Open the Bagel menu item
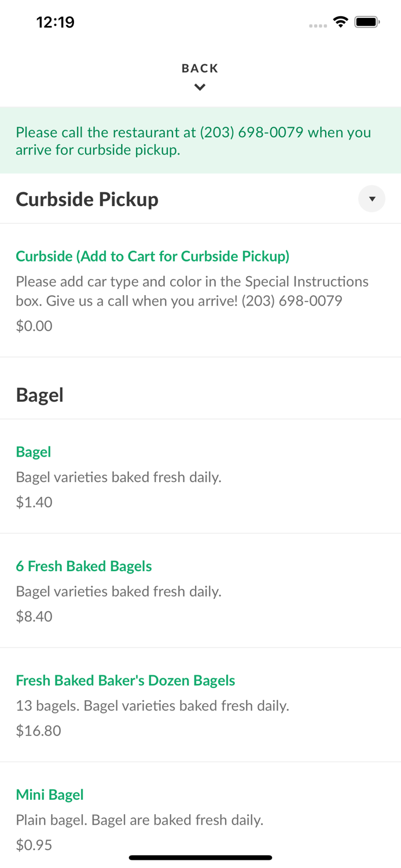This screenshot has width=401, height=868. tap(33, 452)
